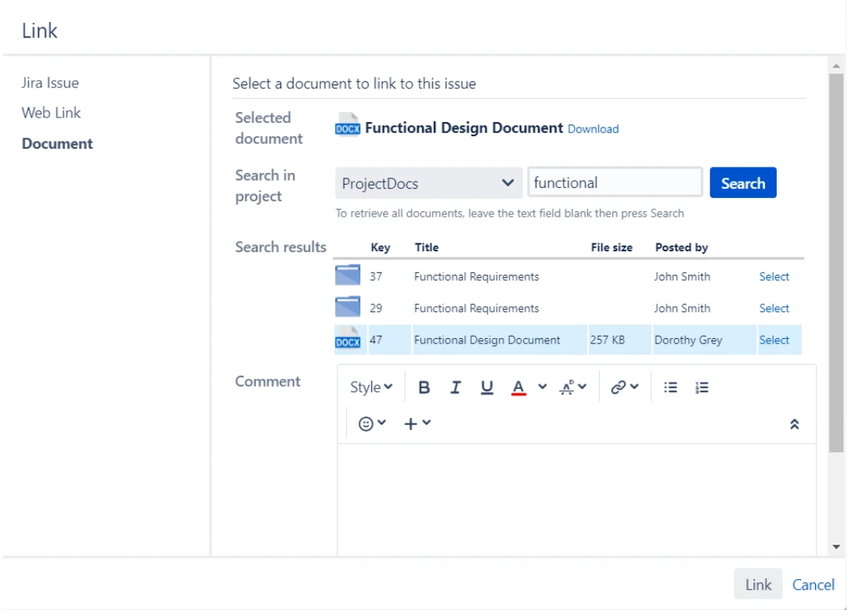
Task: Toggle underline formatting in comment toolbar
Action: coord(486,387)
